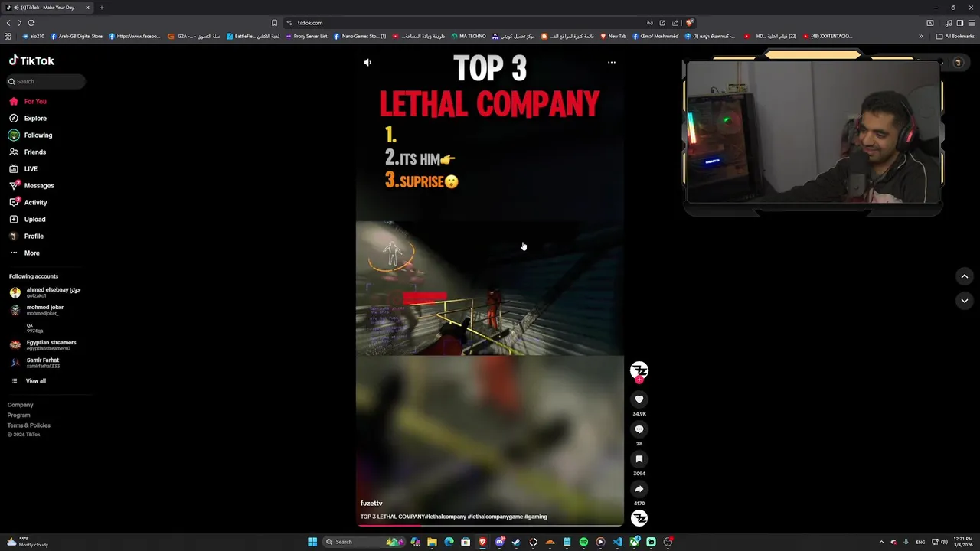Expand the Terms & Policies footer section
The image size is (980, 551).
[x=29, y=425]
